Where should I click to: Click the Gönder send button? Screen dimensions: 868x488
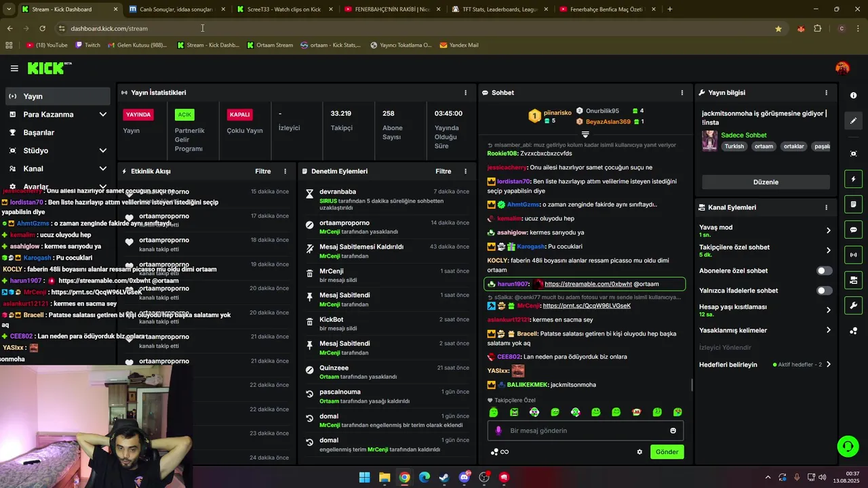[667, 452]
